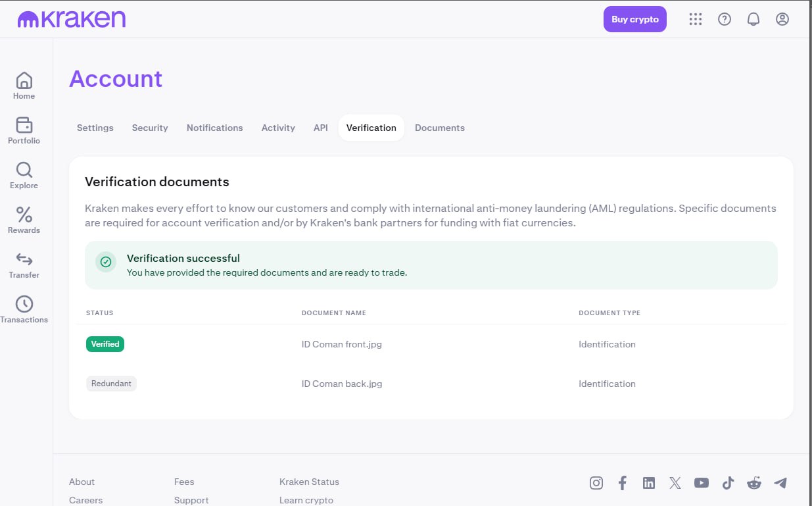The image size is (812, 506).
Task: Open the Documents tab
Action: click(439, 128)
